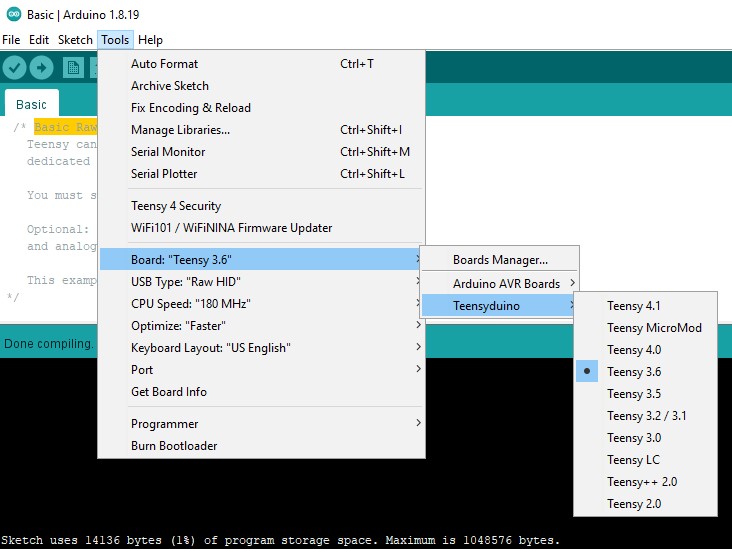Click the Verify checkmark toolbar icon
732x549 pixels.
[x=14, y=68]
